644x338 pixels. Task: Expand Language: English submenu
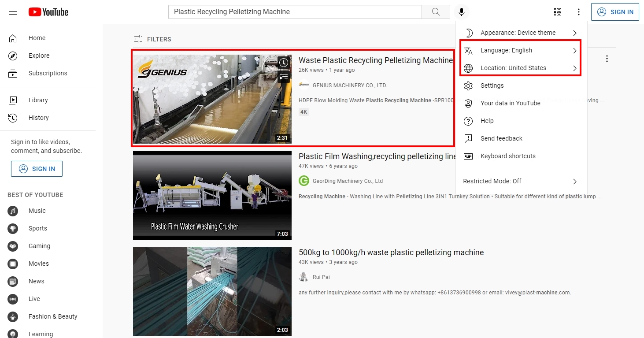click(x=521, y=50)
